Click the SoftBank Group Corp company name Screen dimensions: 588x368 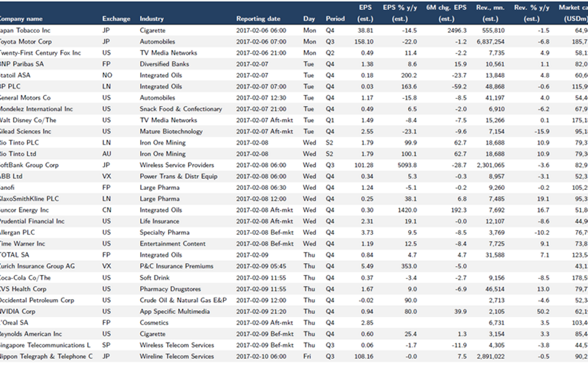pos(29,165)
